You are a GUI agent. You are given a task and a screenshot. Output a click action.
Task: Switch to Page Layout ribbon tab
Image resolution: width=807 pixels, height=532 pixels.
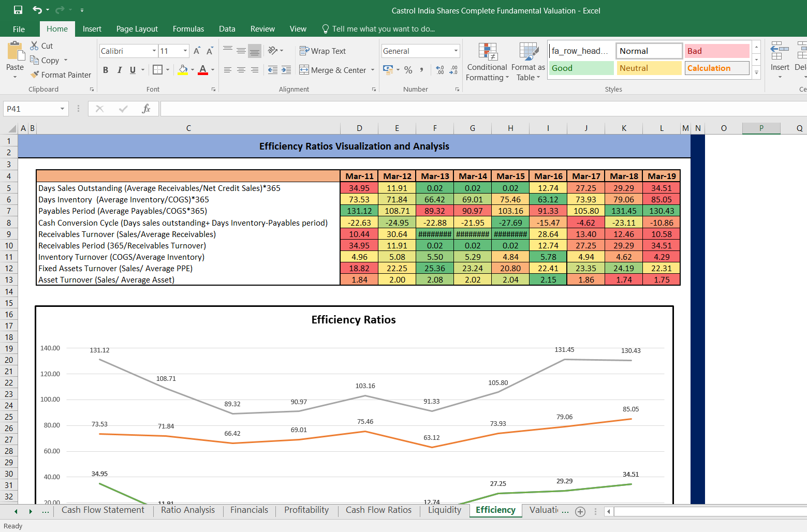coord(137,29)
